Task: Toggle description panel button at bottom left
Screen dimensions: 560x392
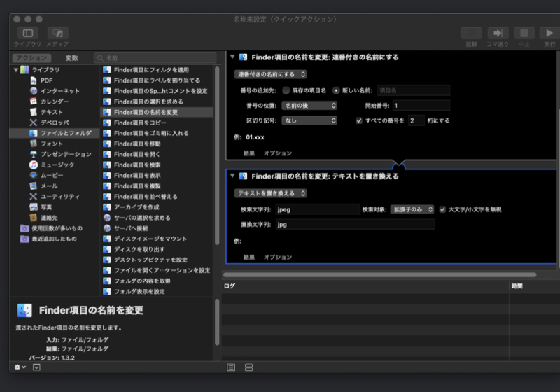Action: [36, 367]
